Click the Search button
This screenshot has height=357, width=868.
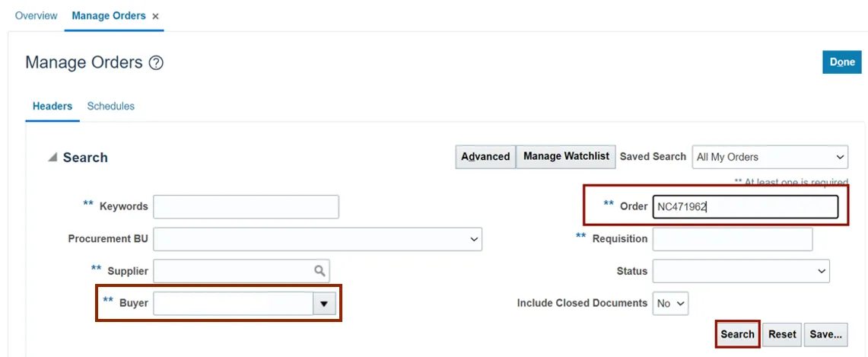point(737,334)
